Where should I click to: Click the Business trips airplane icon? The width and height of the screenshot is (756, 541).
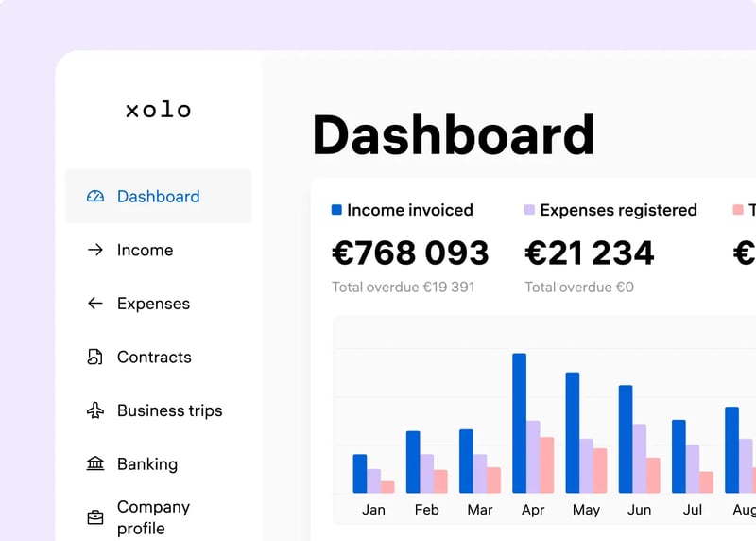94,410
